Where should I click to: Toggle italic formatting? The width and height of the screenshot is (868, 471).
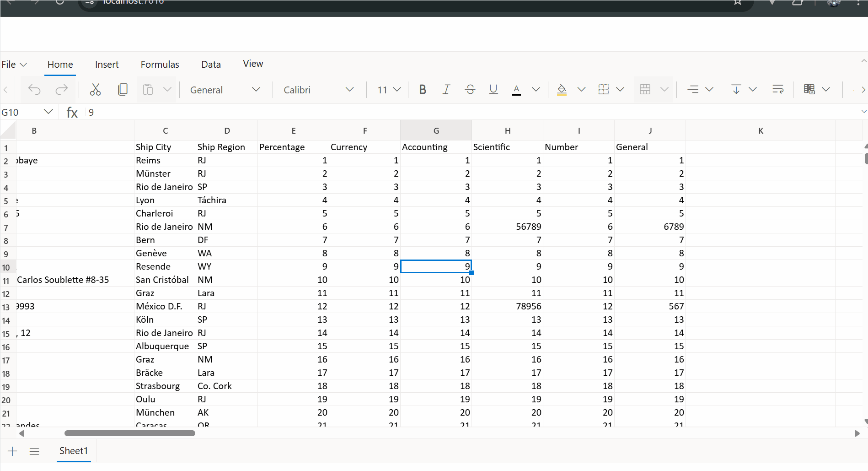pyautogui.click(x=446, y=89)
